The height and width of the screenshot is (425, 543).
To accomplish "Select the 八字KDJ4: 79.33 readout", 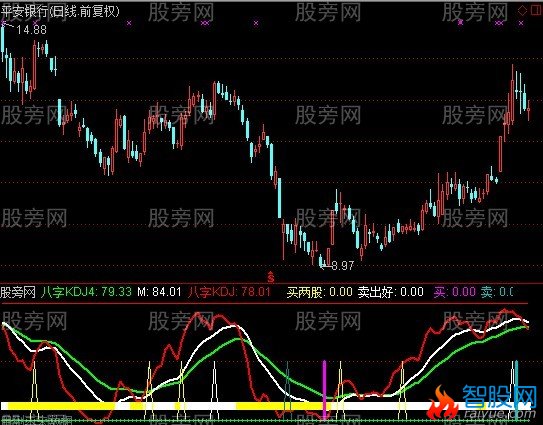I will (x=86, y=292).
